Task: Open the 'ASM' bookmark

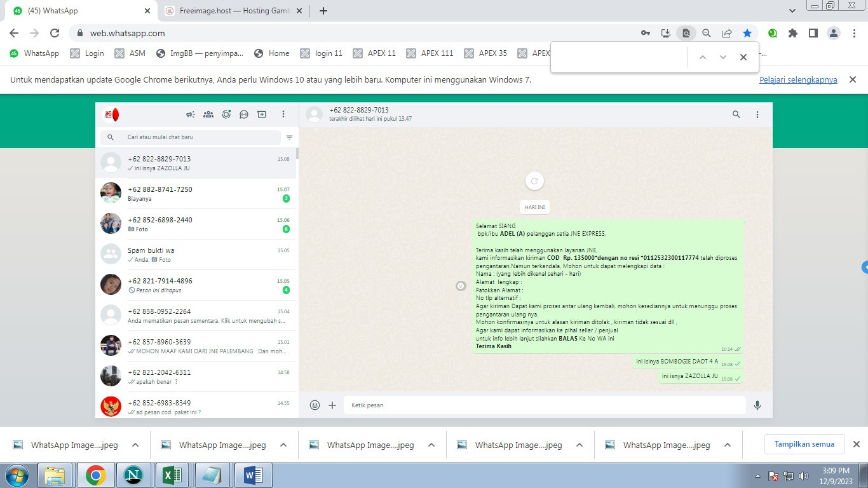Action: 130,53
